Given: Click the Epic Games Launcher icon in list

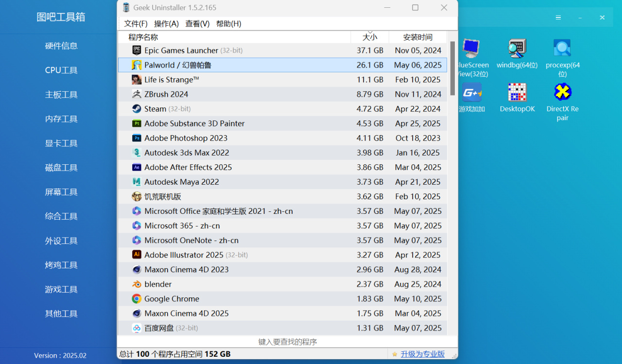Looking at the screenshot, I should coord(137,51).
